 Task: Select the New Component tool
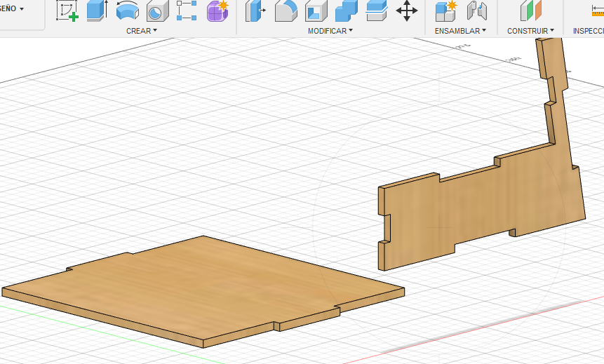point(446,11)
